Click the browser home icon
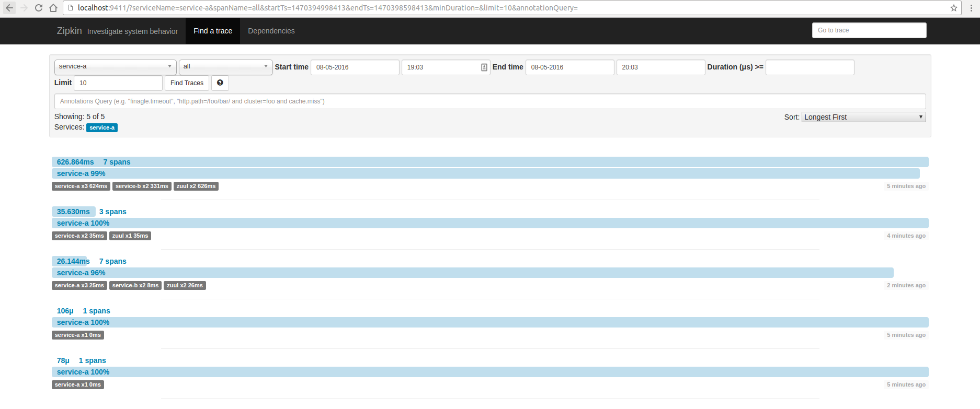 [x=53, y=8]
